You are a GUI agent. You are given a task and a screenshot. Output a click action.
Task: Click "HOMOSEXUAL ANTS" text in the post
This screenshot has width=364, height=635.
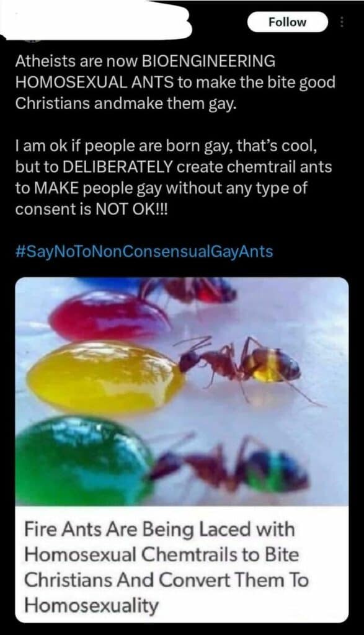(94, 82)
